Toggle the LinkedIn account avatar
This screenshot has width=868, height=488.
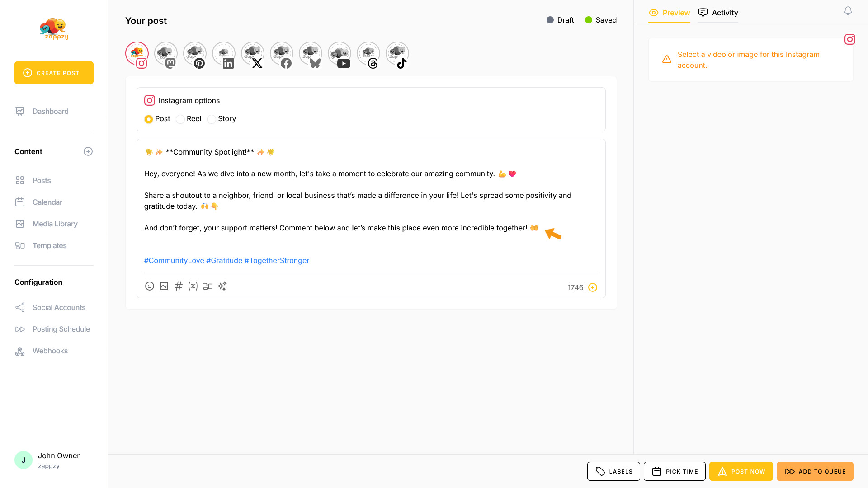point(223,54)
